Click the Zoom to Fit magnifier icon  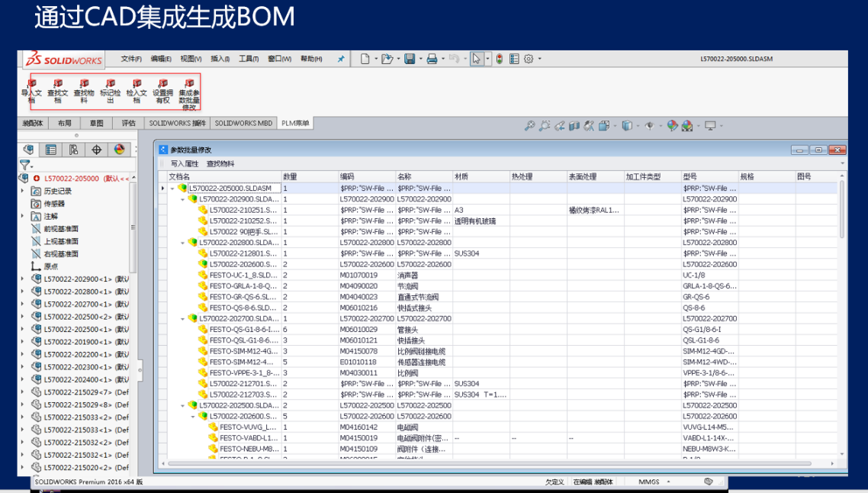pyautogui.click(x=530, y=126)
